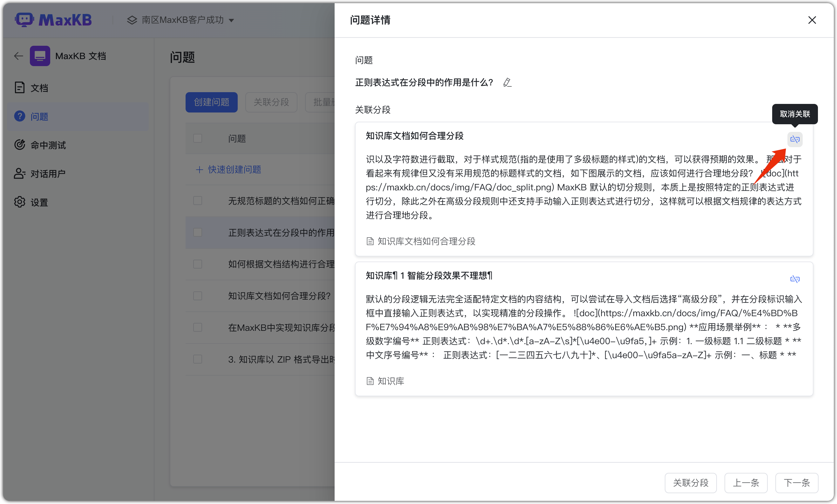Viewport: 837px width, 504px height.
Task: Click the MaxKB 文档 knowledge base icon
Action: tap(40, 56)
